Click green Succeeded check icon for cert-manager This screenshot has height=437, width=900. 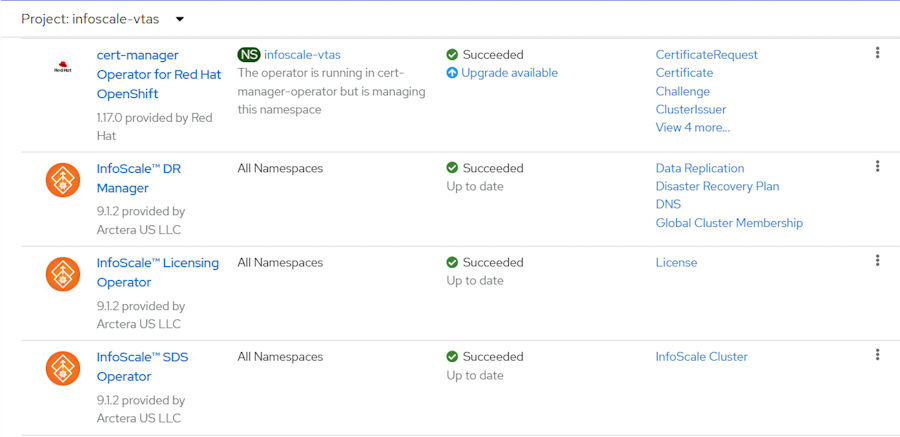click(452, 55)
